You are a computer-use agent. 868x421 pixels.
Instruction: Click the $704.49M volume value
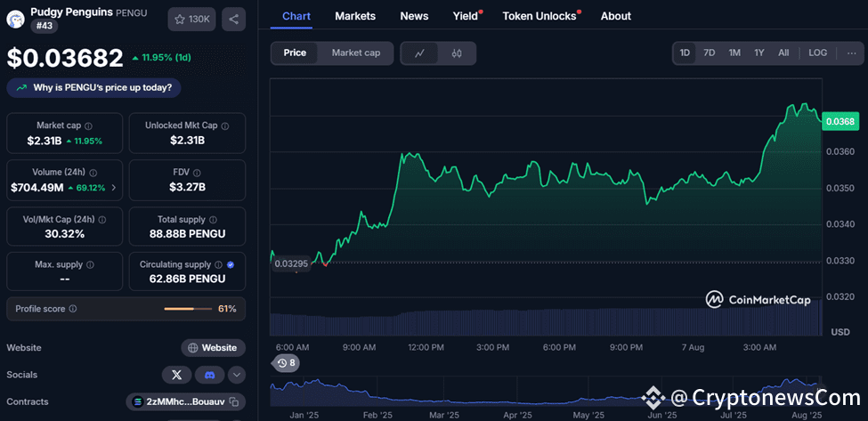(37, 188)
